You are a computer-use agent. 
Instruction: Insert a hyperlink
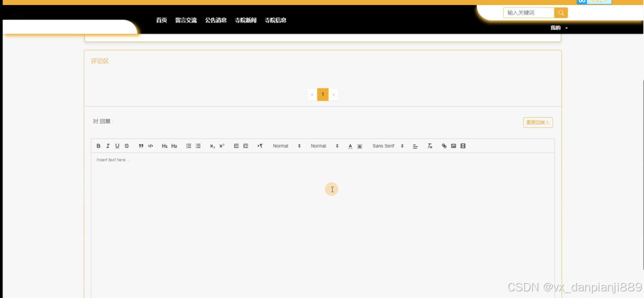pyautogui.click(x=444, y=146)
